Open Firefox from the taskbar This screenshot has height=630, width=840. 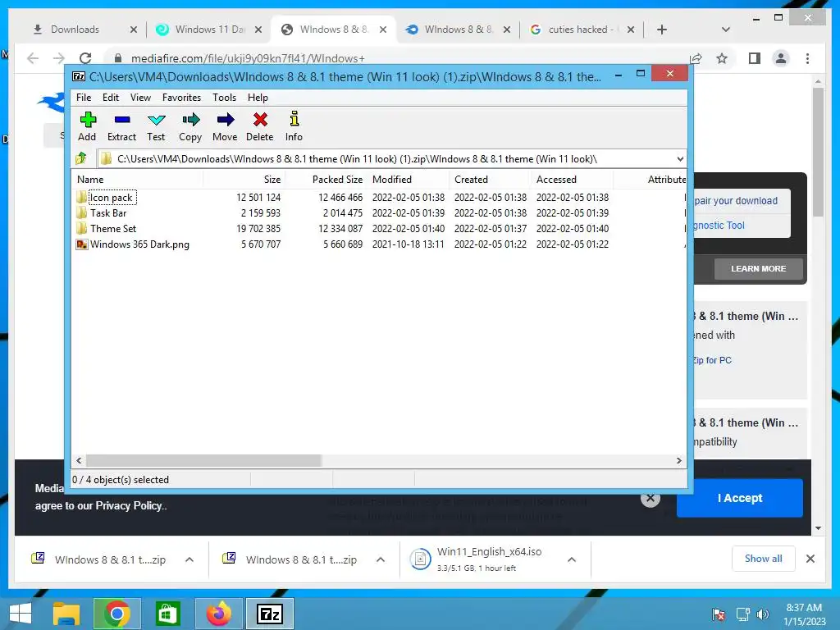coord(218,614)
